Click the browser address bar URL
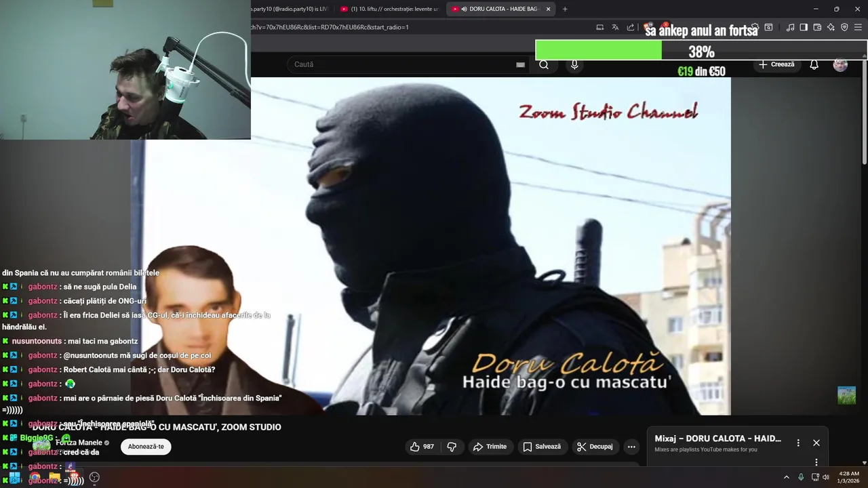This screenshot has width=868, height=488. tap(330, 27)
